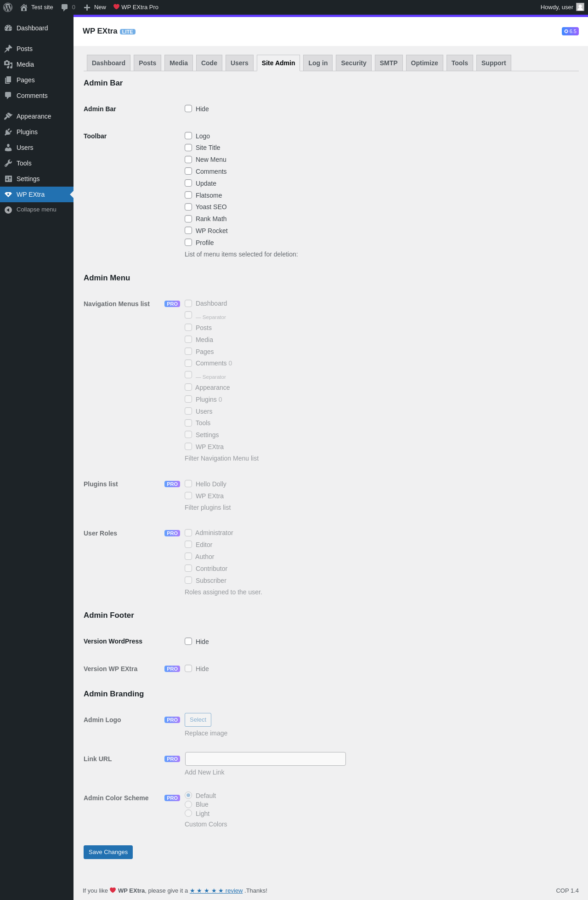This screenshot has width=588, height=900.
Task: Click the Comments icon in sidebar
Action: (8, 96)
